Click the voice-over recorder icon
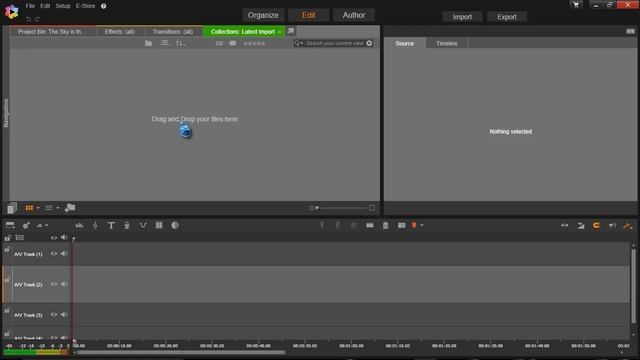Screen dimensions: 640x360 tap(127, 225)
